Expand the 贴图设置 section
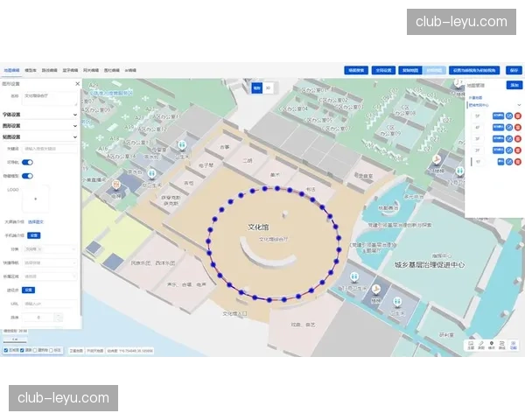This screenshot has width=525, height=420. [x=40, y=137]
